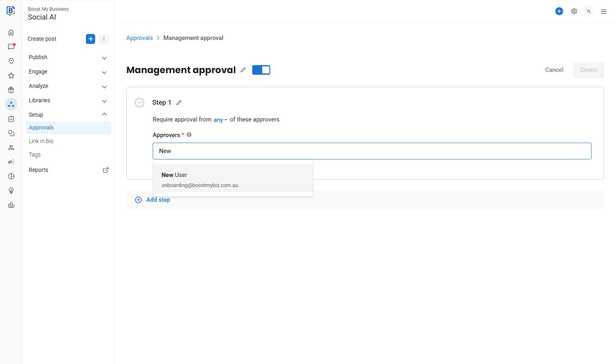Image resolution: width=616 pixels, height=364 pixels.
Task: Click the pencil icon beside Management approval title
Action: (x=243, y=70)
